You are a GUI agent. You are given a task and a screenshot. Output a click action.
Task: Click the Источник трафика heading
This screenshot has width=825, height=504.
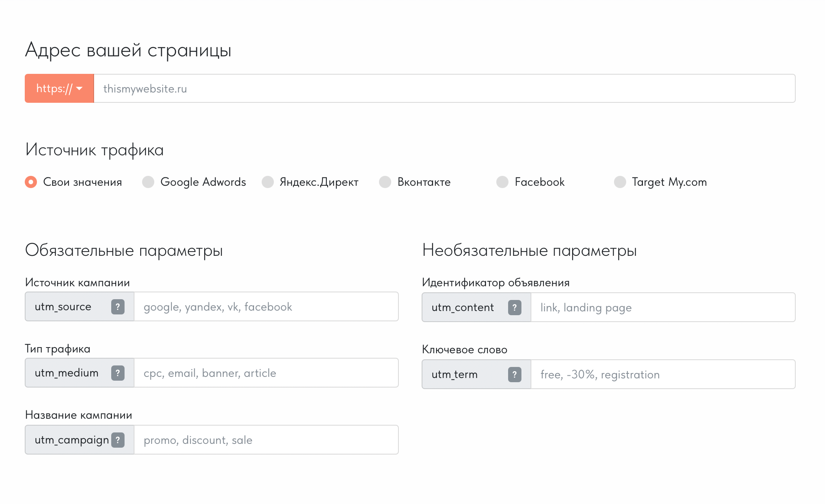tap(94, 150)
